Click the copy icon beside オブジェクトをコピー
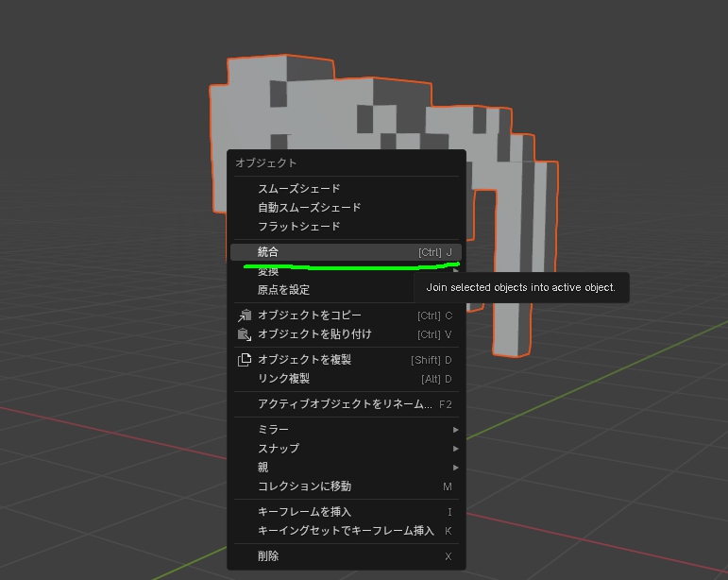728x580 pixels. pos(245,316)
